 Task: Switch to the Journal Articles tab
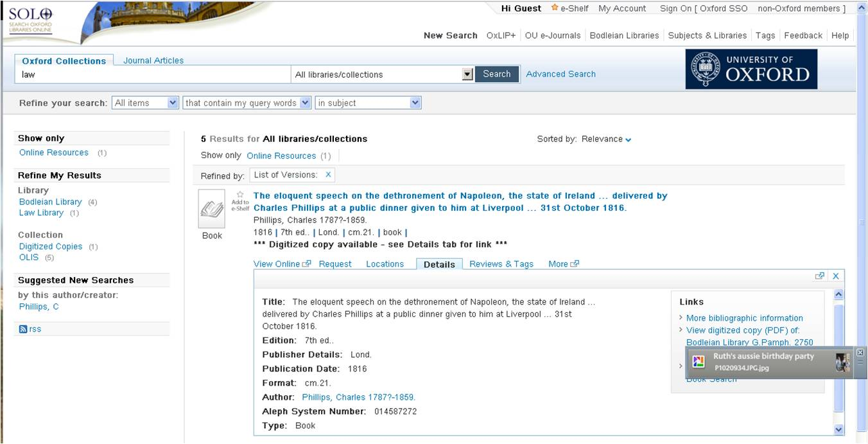tap(153, 60)
